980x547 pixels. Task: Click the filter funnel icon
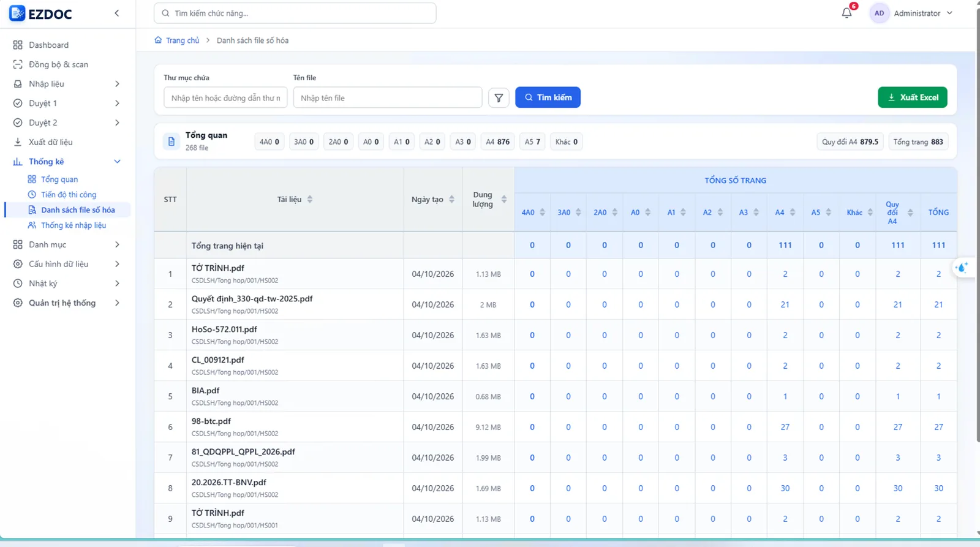click(x=499, y=97)
